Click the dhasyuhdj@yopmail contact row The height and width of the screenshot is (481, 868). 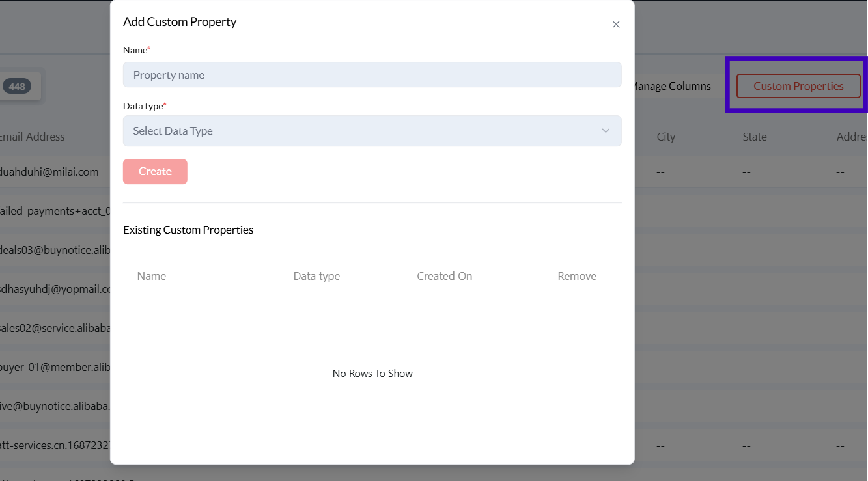pos(56,289)
